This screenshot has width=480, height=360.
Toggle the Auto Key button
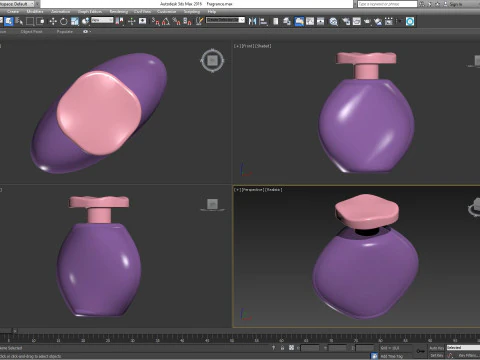pos(436,348)
